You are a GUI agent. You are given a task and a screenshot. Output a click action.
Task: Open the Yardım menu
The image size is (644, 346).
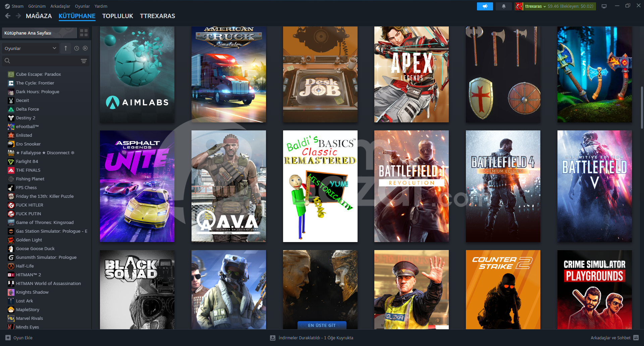tap(101, 6)
